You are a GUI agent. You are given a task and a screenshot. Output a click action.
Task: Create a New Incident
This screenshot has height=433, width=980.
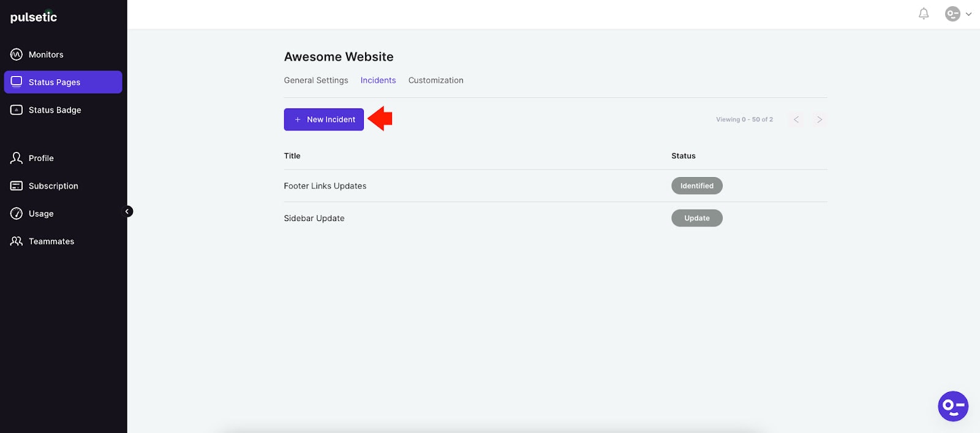(x=324, y=119)
